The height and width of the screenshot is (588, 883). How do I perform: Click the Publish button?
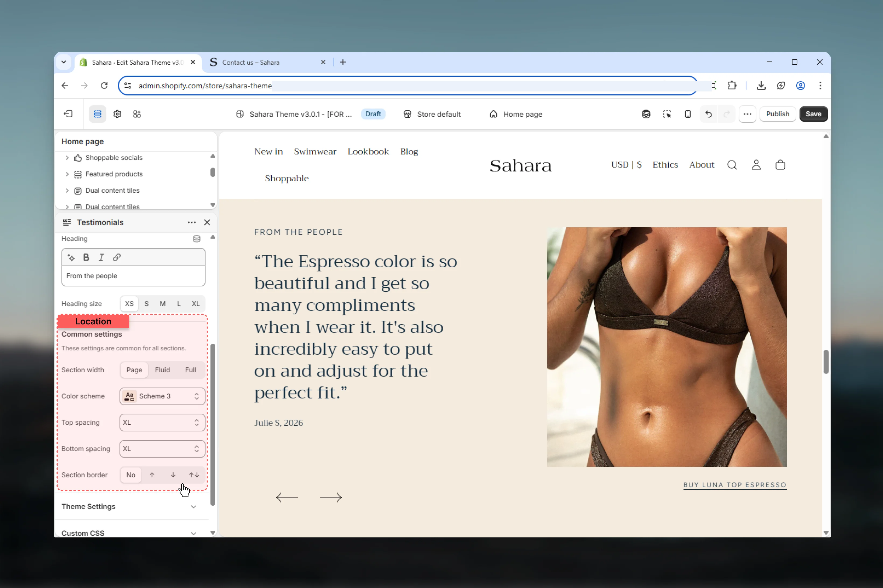pos(777,114)
